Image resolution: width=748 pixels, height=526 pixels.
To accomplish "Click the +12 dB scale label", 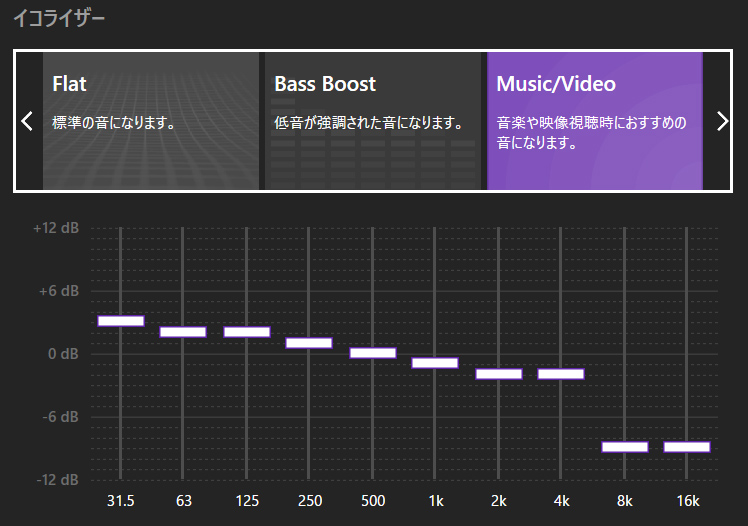I will [56, 228].
